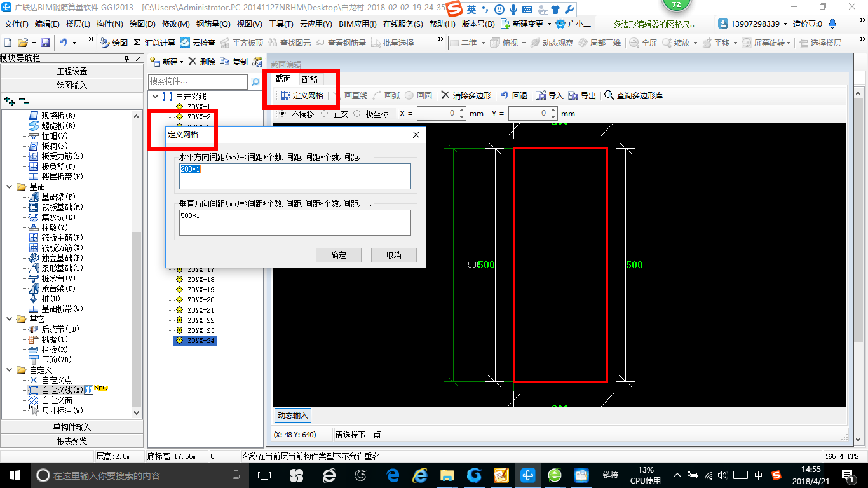Image resolution: width=868 pixels, height=488 pixels.
Task: Pin the 模块导航栏 panel
Action: click(126, 58)
